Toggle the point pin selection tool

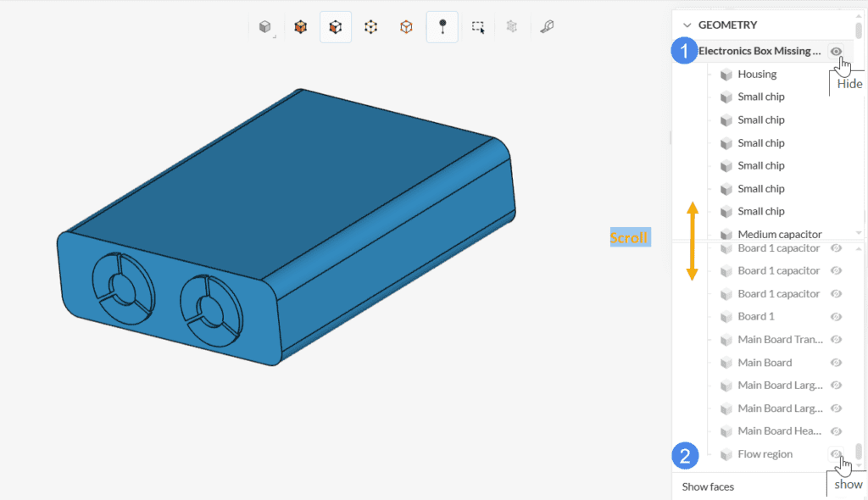442,27
